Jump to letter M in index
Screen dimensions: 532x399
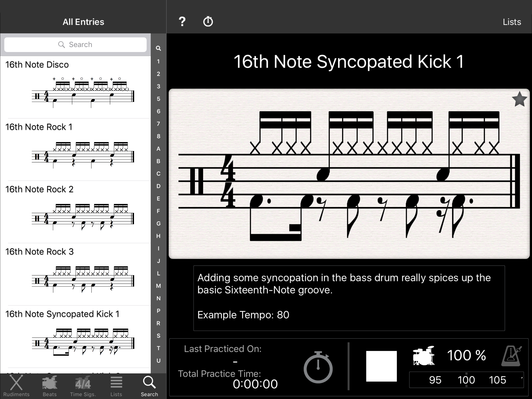point(158,286)
